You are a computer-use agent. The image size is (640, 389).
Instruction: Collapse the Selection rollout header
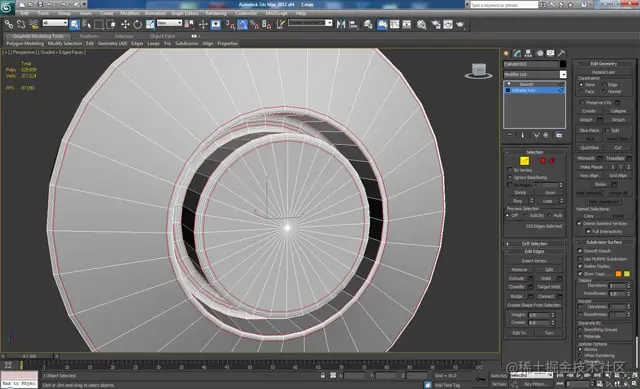[535, 152]
